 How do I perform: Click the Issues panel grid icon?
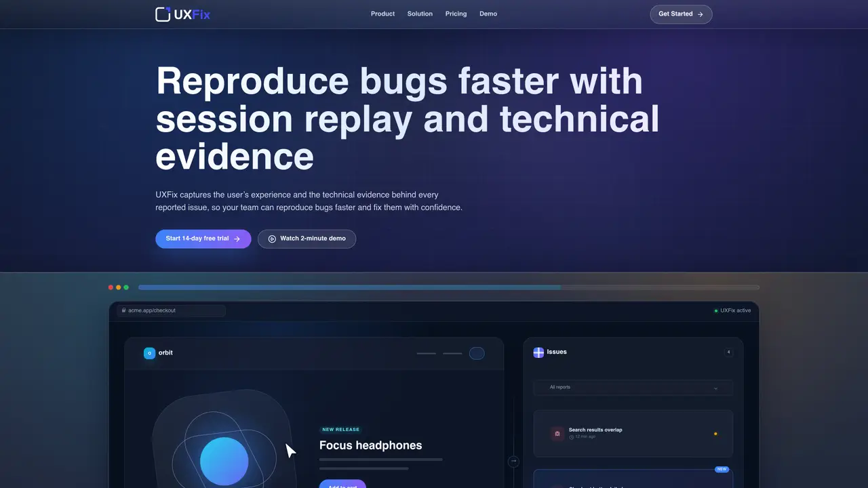(x=538, y=352)
